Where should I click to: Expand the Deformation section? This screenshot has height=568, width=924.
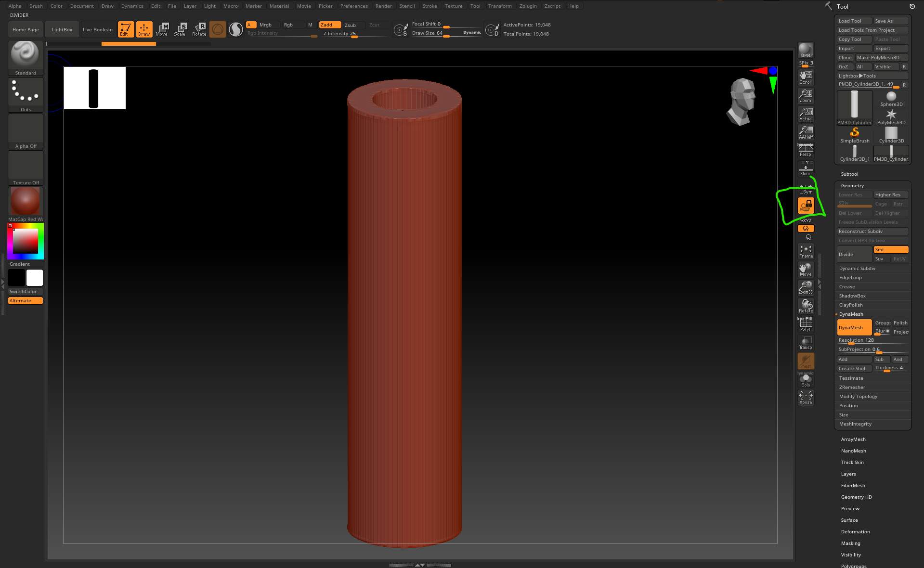tap(855, 531)
